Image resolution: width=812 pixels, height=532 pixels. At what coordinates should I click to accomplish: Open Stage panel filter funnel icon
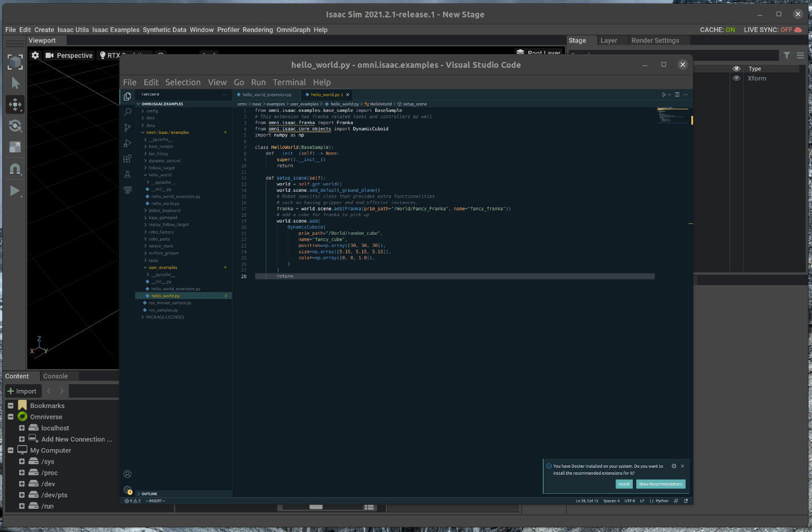point(786,55)
